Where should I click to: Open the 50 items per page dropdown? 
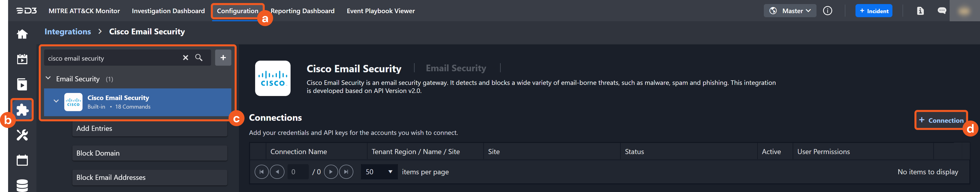point(379,172)
